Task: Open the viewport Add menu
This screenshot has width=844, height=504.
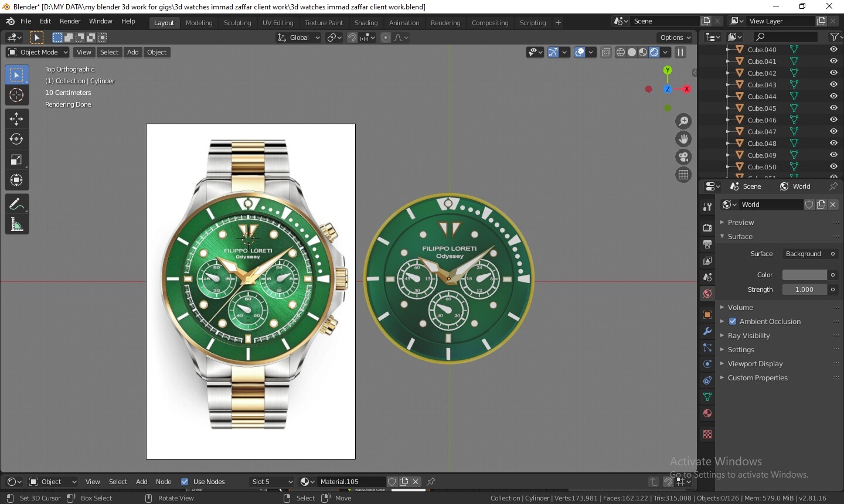Action: pos(133,52)
